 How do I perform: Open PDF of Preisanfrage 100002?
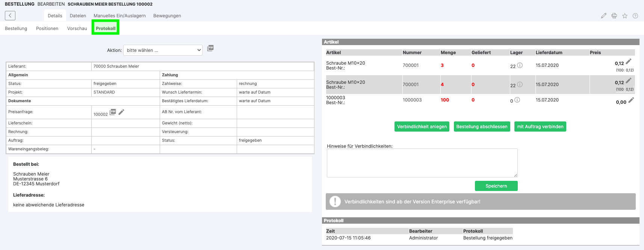click(x=113, y=112)
